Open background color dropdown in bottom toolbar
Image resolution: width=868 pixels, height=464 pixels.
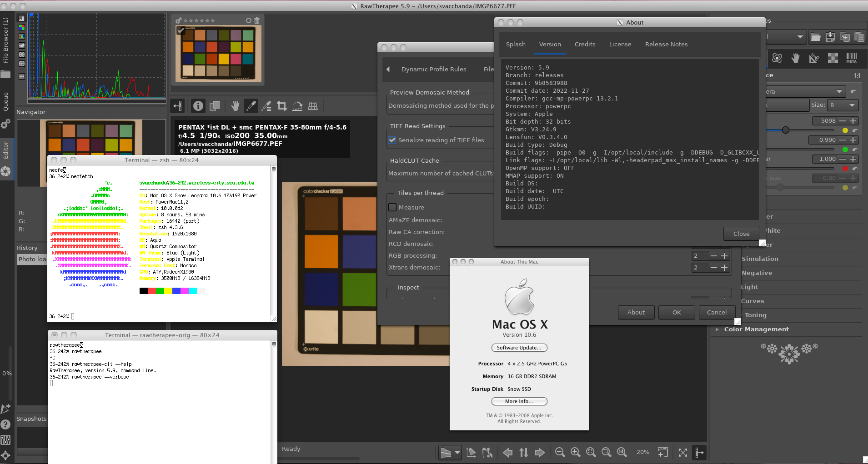pyautogui.click(x=450, y=453)
